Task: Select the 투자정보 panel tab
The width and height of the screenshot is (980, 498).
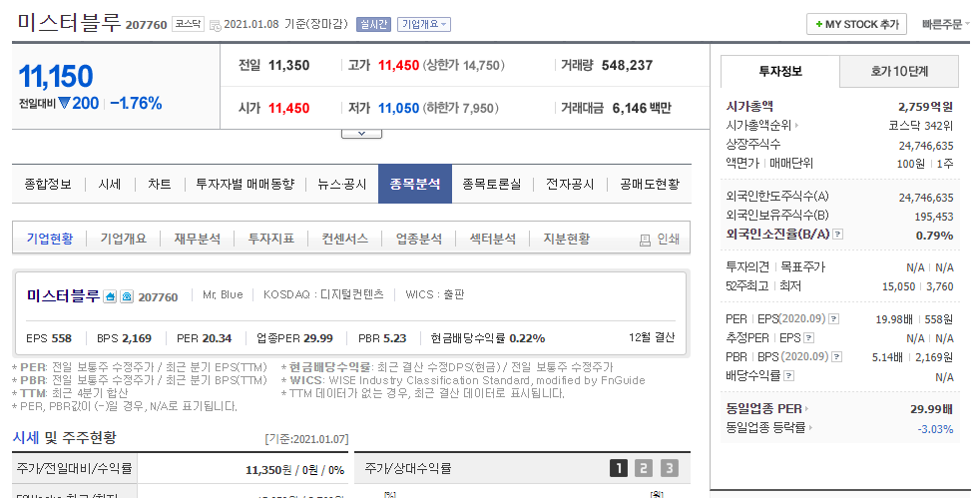Action: coord(780,71)
